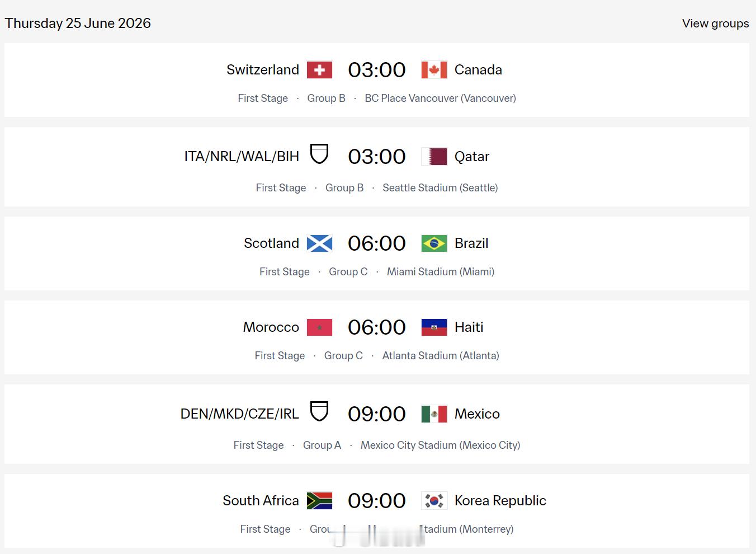Click the Canada flag icon
756x554 pixels.
click(434, 70)
